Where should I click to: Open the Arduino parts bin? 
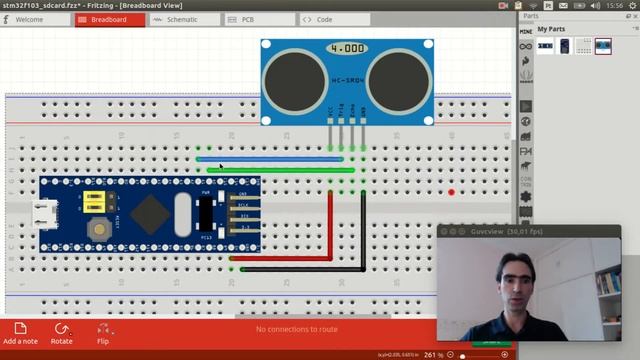point(526,47)
